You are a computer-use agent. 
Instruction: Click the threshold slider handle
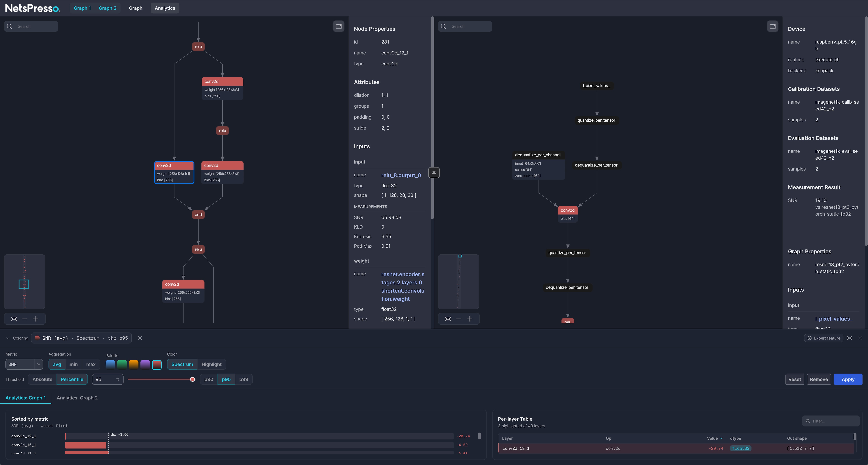click(x=192, y=379)
